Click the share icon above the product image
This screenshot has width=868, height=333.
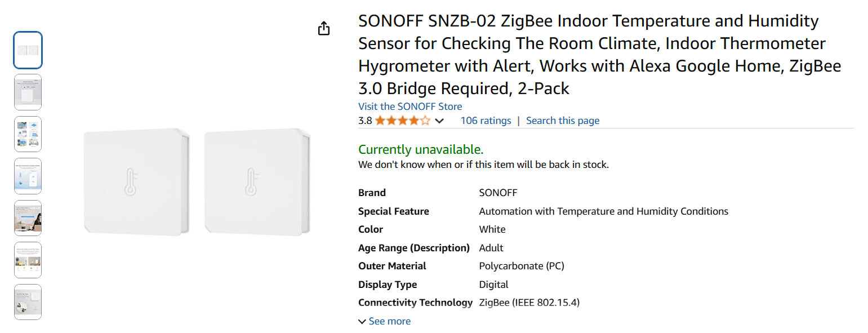coord(324,28)
